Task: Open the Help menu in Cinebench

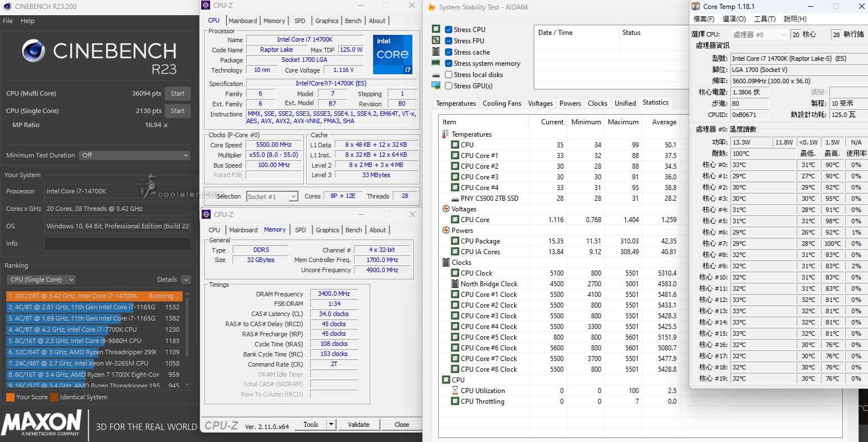Action: coord(28,21)
